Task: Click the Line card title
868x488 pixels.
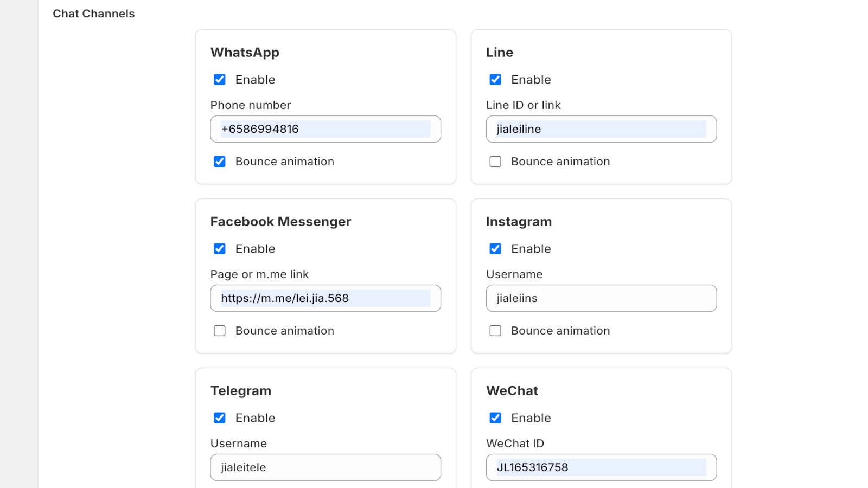Action: click(x=500, y=53)
